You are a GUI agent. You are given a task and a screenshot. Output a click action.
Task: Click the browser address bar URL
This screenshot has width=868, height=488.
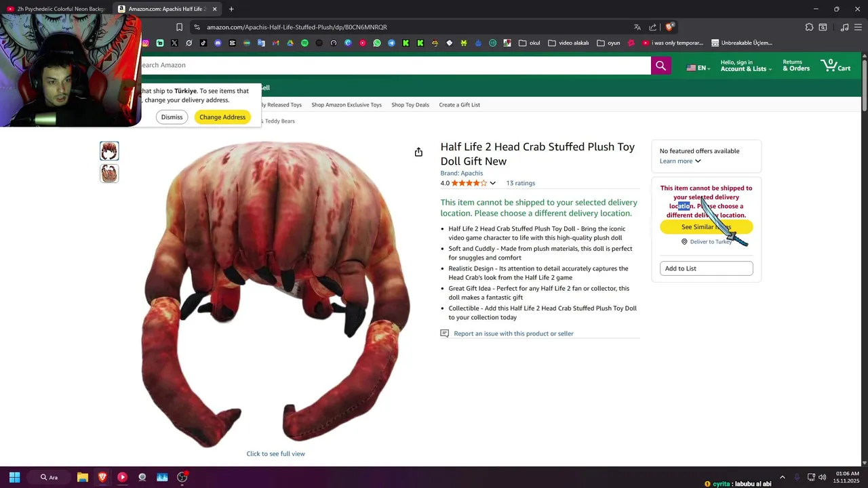pos(297,27)
